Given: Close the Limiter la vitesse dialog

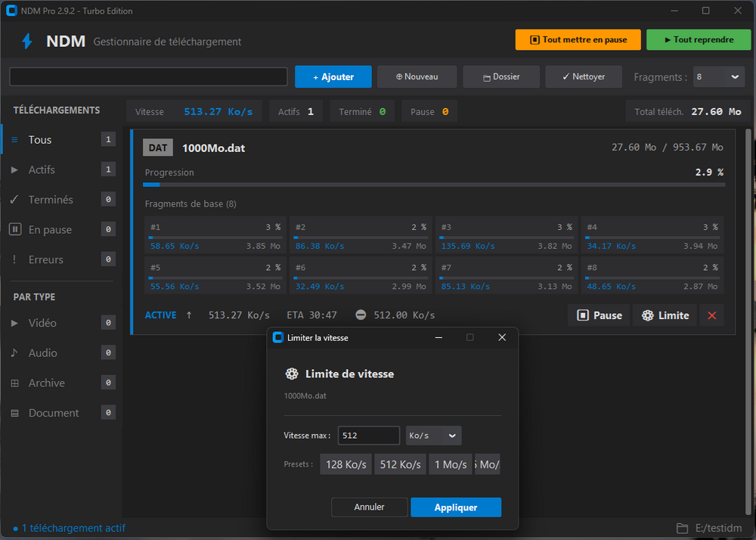Looking at the screenshot, I should (x=502, y=337).
